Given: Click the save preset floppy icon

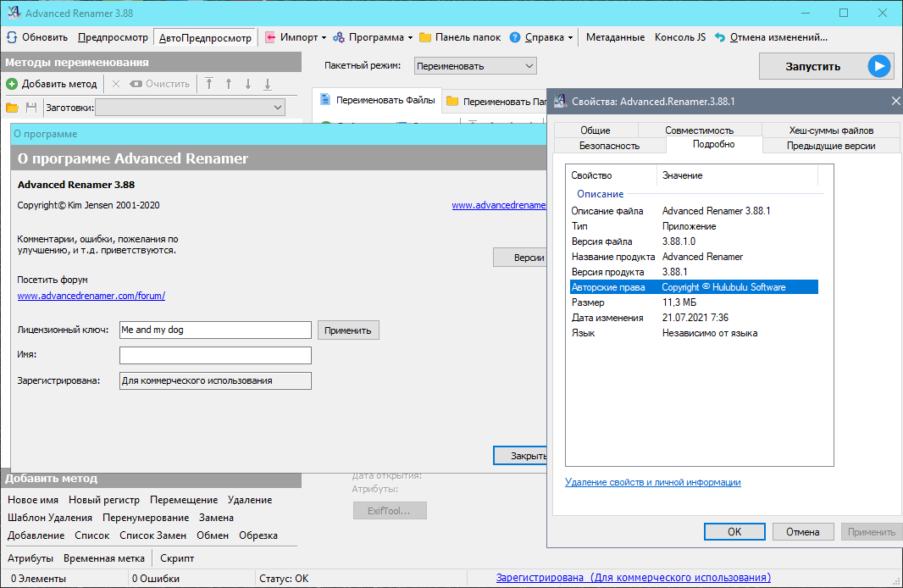Looking at the screenshot, I should [x=31, y=108].
